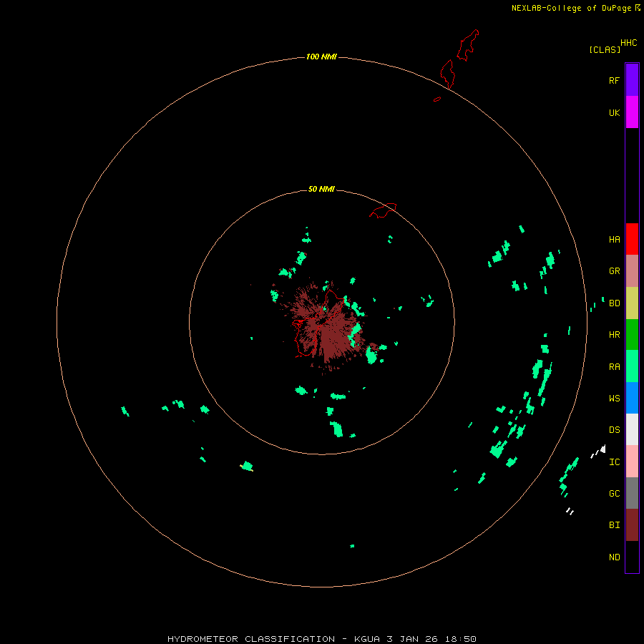The image size is (644, 644).
Task: Click the HA legend label
Action: pyautogui.click(x=614, y=240)
